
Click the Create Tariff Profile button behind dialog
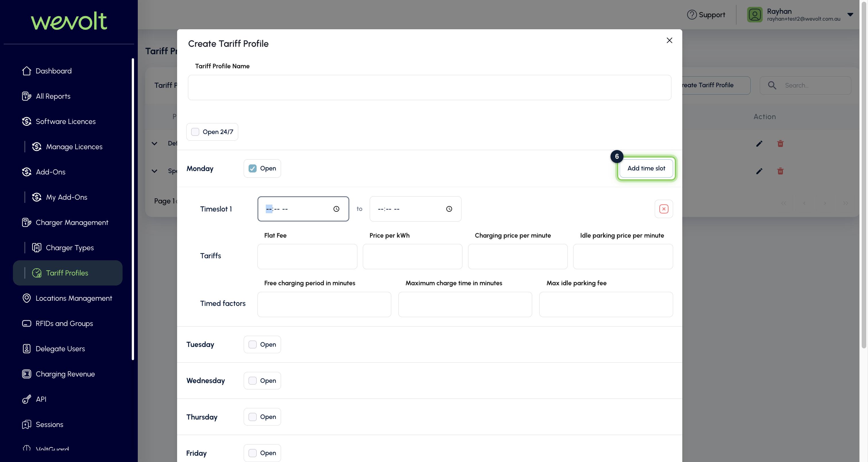(x=716, y=85)
